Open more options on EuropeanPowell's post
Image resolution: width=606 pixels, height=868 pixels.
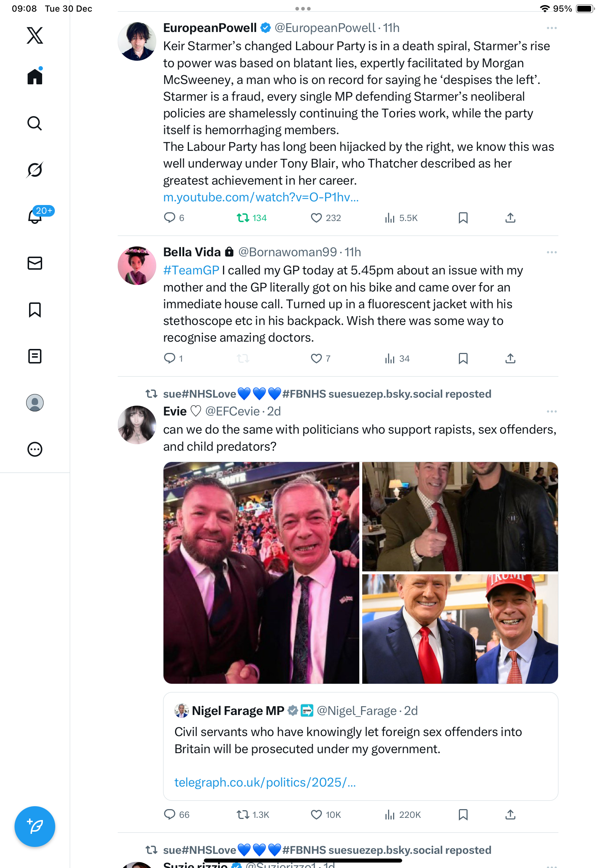551,28
